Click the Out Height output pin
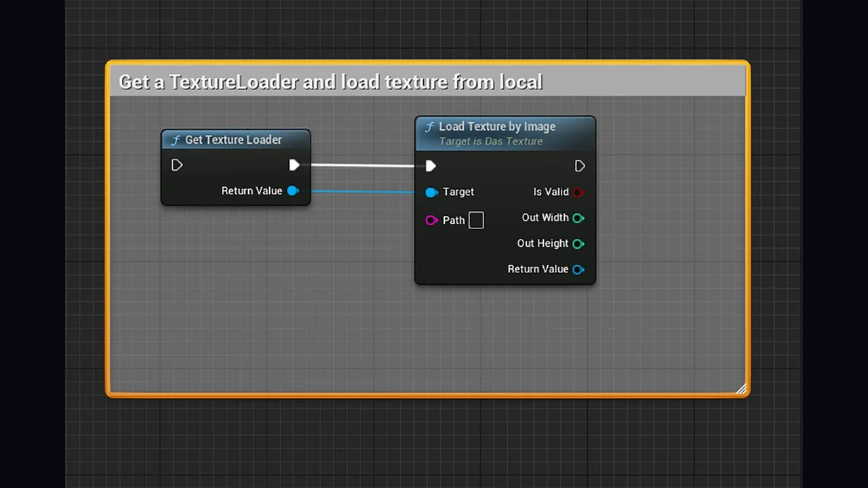Screen dimensions: 868x488 578,243
